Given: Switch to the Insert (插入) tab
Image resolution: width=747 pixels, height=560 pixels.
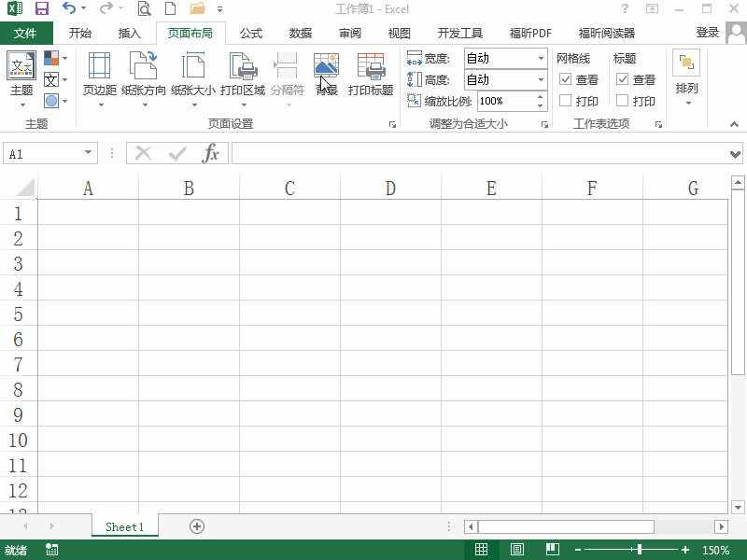Looking at the screenshot, I should 130,33.
